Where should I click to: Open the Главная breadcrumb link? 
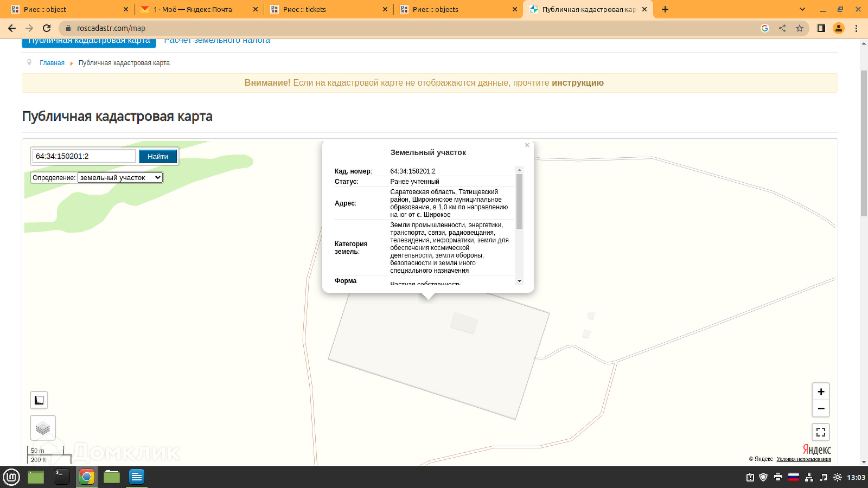point(52,63)
